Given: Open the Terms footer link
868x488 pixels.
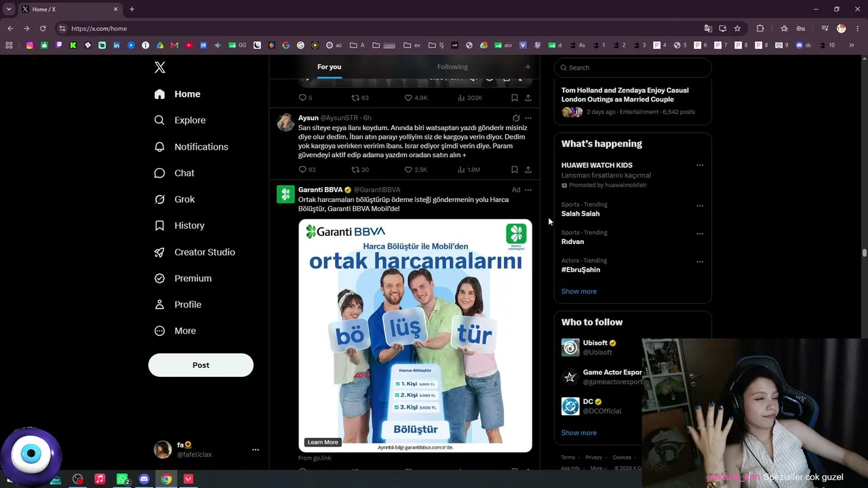Looking at the screenshot, I should coord(568,457).
